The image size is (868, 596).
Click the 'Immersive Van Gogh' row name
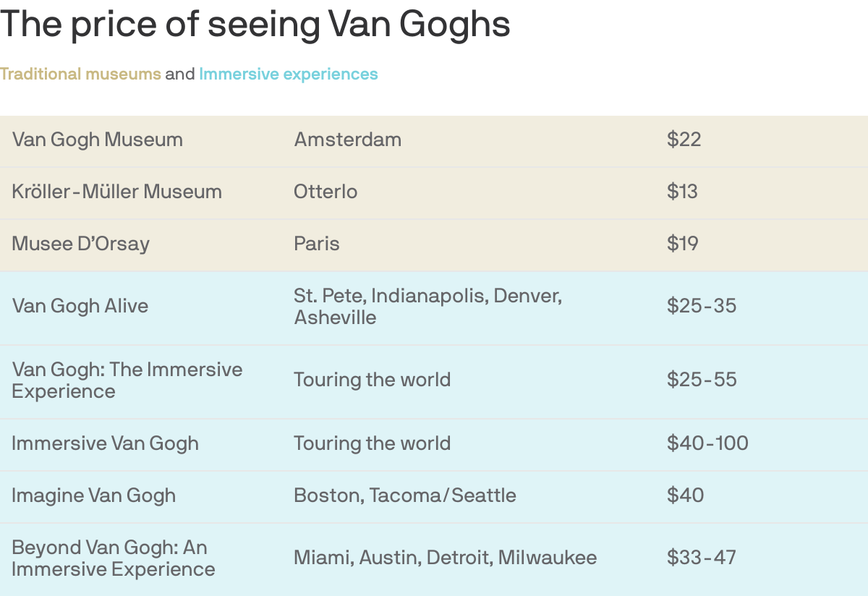click(106, 443)
